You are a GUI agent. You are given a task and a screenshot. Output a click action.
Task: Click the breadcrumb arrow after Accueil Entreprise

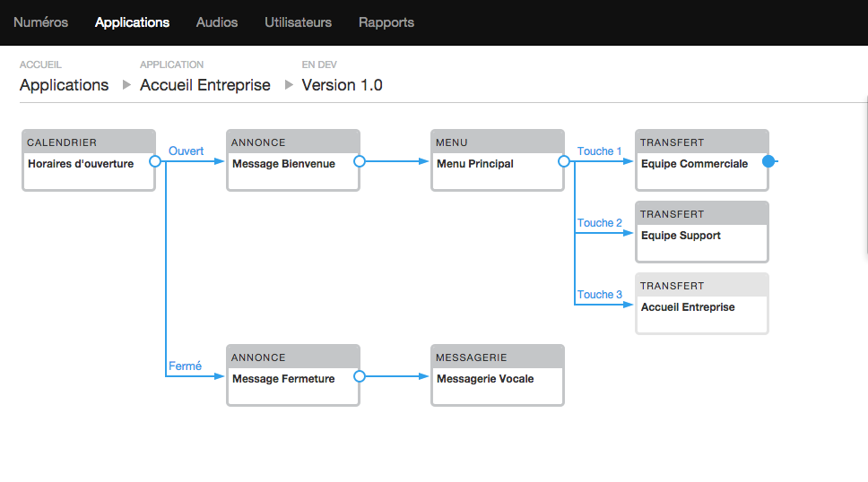289,85
